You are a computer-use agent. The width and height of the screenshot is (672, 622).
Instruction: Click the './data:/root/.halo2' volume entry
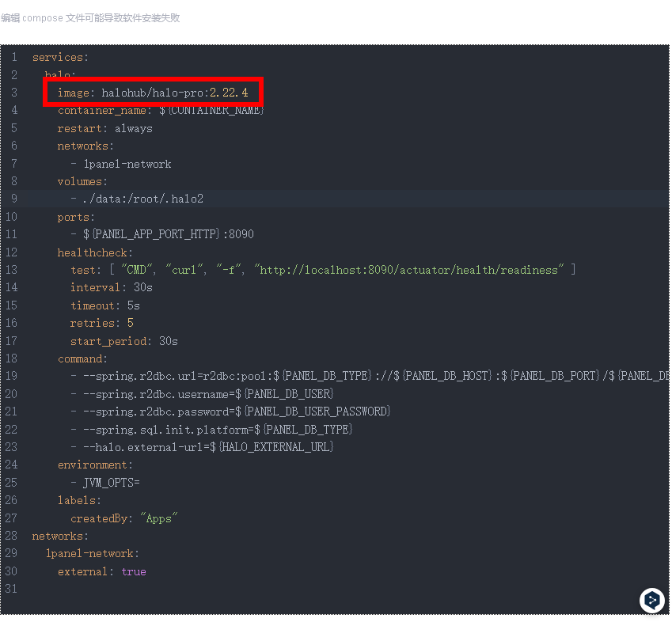pos(142,199)
